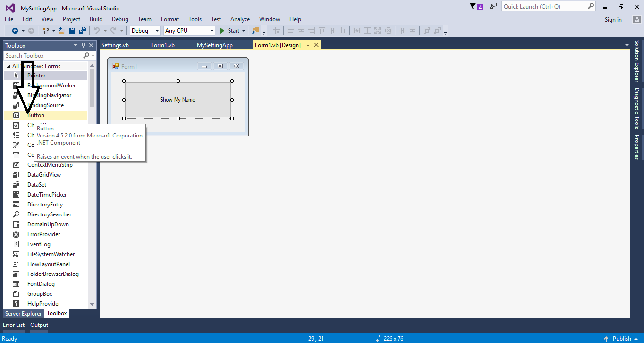Select the Pointer tool in Toolbox
Screen dimensions: 644x343
coord(46,76)
